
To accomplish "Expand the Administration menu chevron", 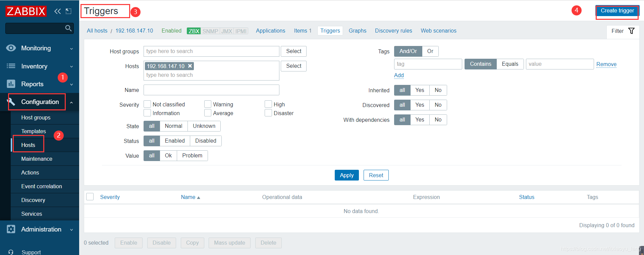I will (71, 230).
